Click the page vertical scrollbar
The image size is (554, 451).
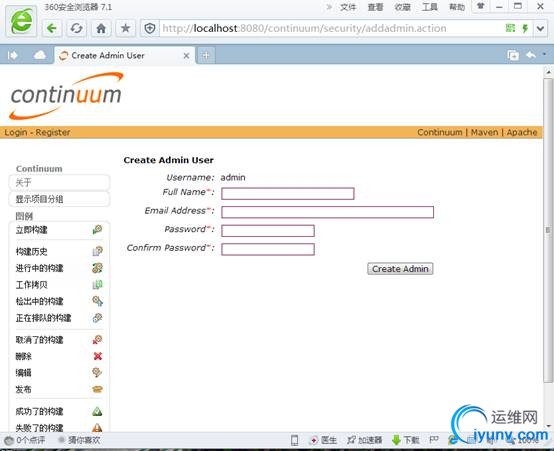548,230
